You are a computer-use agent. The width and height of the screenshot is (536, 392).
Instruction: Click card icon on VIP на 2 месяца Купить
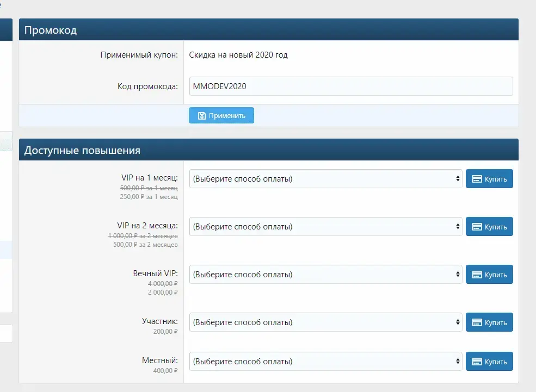477,227
